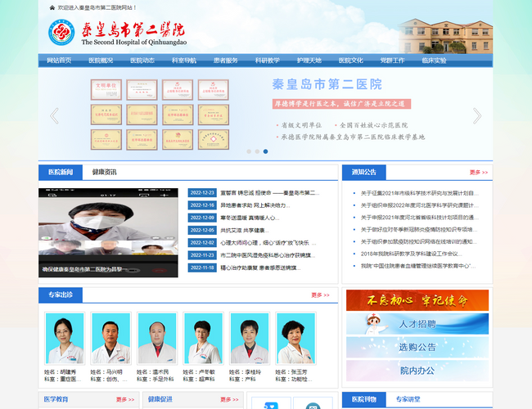Select the third carousel indicator dot
Image resolution: width=532 pixels, height=409 pixels.
(x=265, y=151)
